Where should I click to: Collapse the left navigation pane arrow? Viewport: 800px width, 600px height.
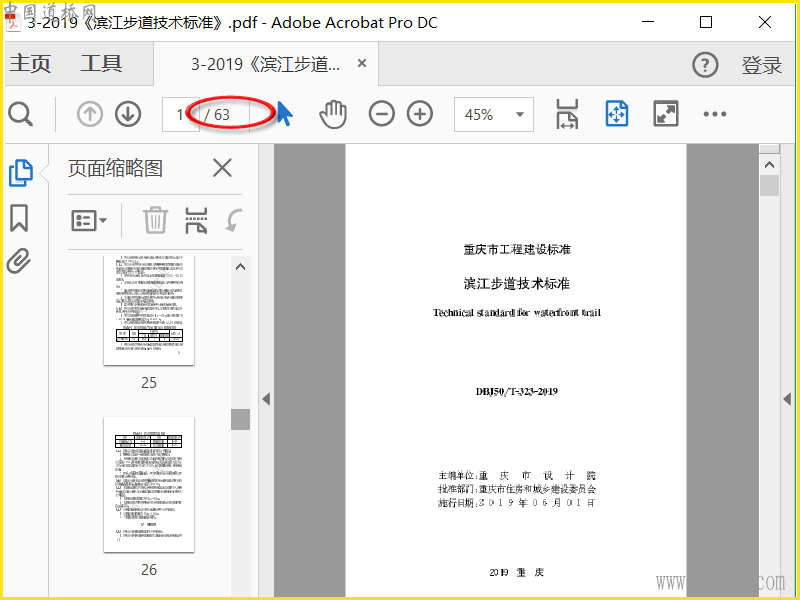266,399
